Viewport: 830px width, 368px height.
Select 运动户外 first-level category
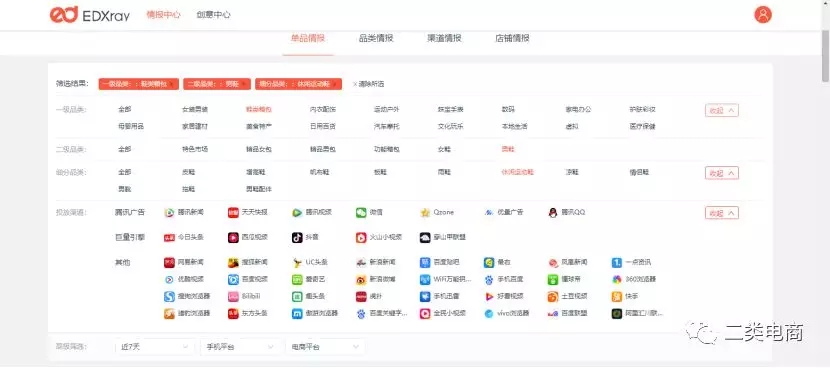386,110
